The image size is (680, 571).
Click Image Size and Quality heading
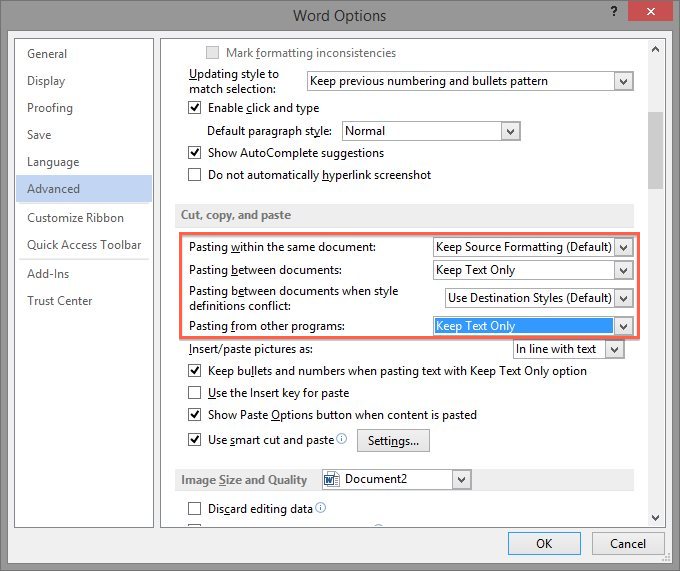click(x=244, y=480)
